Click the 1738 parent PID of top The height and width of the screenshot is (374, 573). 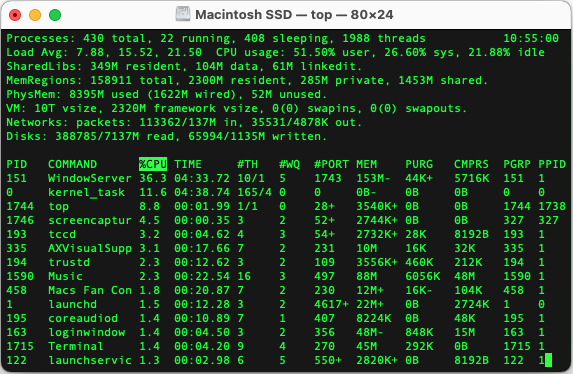[x=552, y=206]
